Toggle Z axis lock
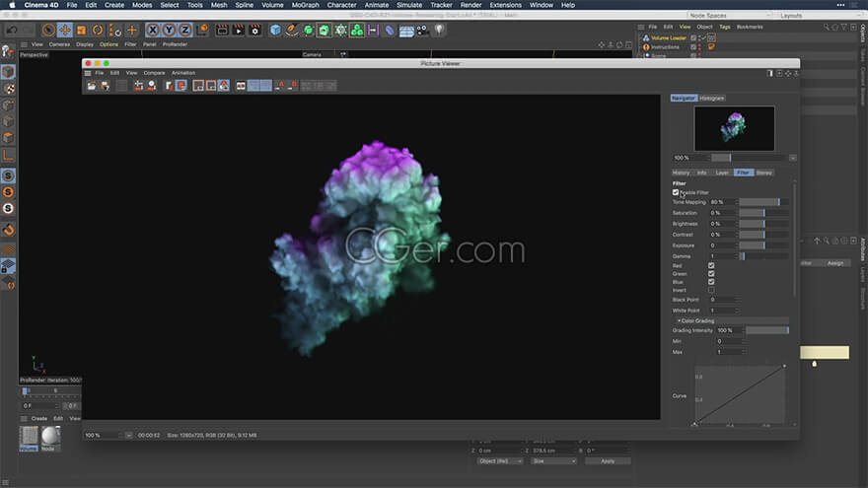Image resolution: width=868 pixels, height=488 pixels. pos(185,30)
